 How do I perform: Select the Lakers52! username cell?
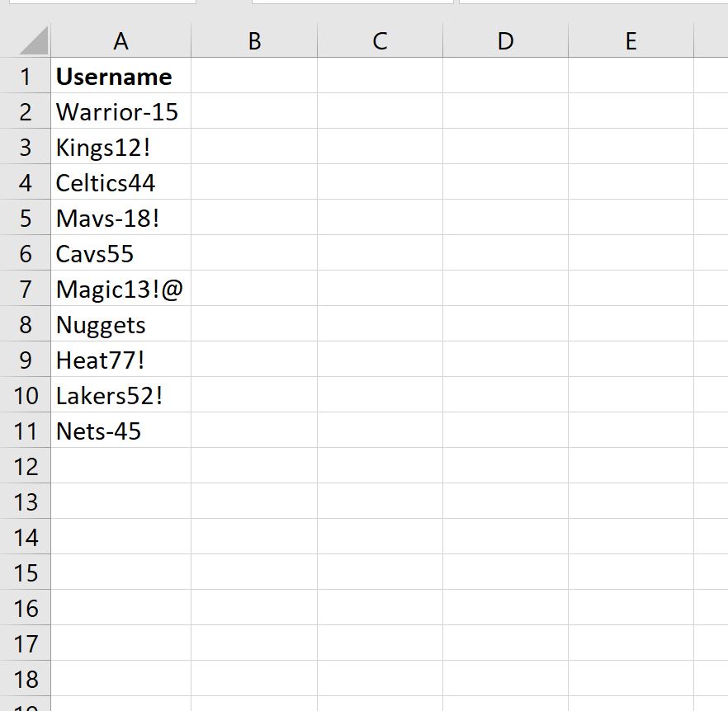coord(121,395)
